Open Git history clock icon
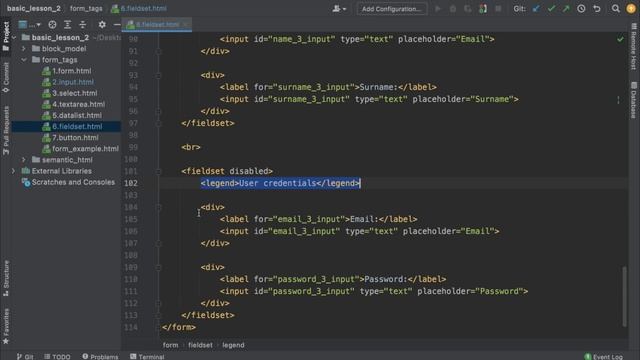 (x=581, y=9)
